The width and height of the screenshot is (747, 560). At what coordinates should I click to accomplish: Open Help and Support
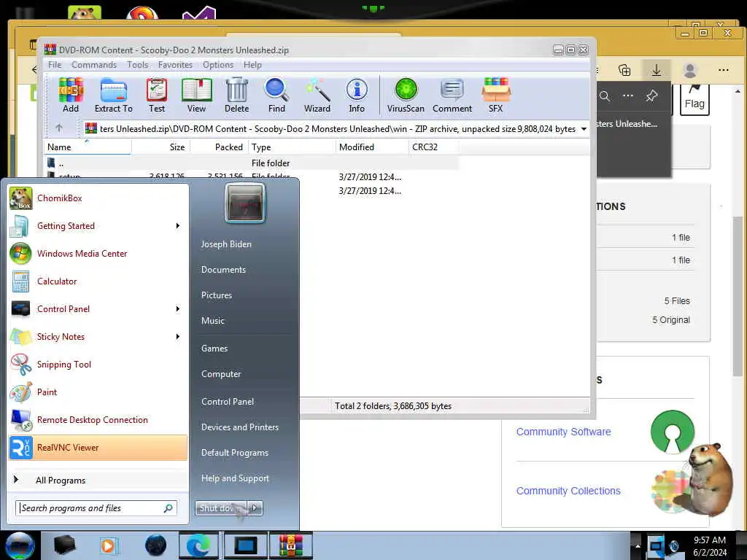[x=235, y=478]
